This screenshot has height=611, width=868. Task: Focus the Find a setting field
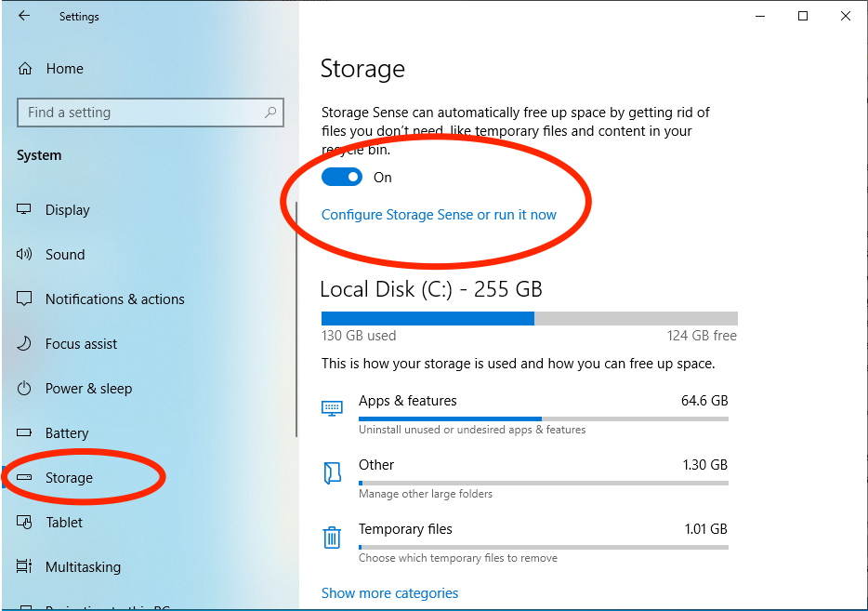pyautogui.click(x=151, y=113)
